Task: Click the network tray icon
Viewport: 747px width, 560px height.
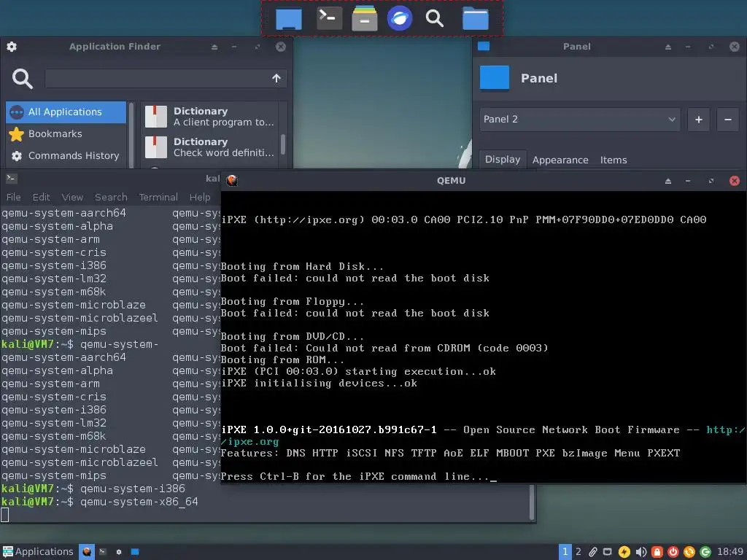Action: 608,552
